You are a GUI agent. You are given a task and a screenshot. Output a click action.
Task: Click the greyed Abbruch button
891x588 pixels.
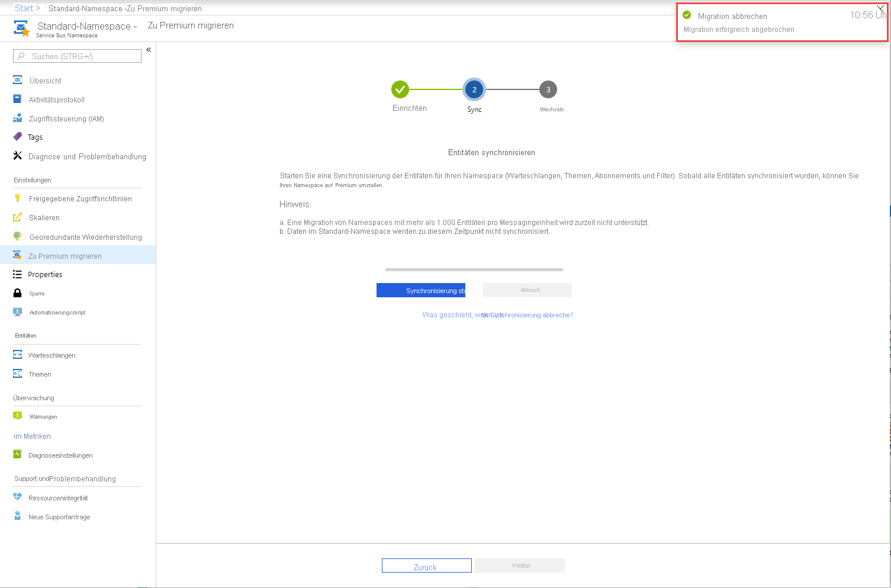(x=527, y=290)
